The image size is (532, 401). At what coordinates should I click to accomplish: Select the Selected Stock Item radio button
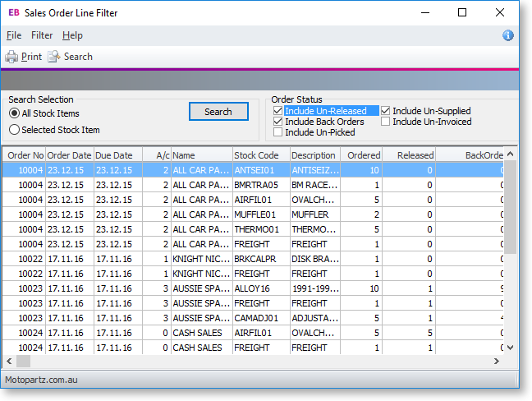coord(14,130)
